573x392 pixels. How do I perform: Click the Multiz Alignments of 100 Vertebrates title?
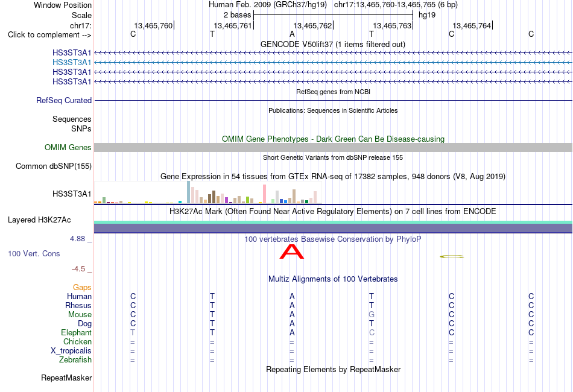(x=333, y=279)
